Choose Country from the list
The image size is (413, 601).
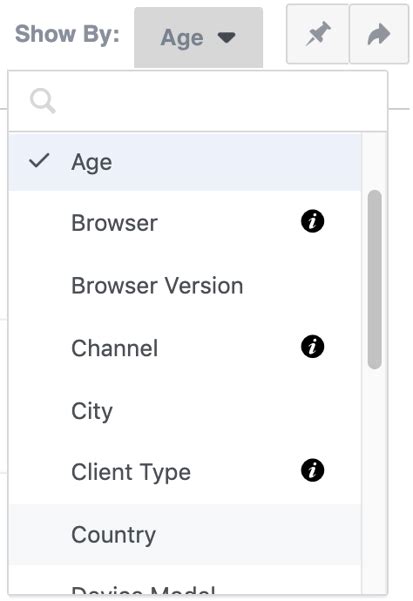coord(185,534)
